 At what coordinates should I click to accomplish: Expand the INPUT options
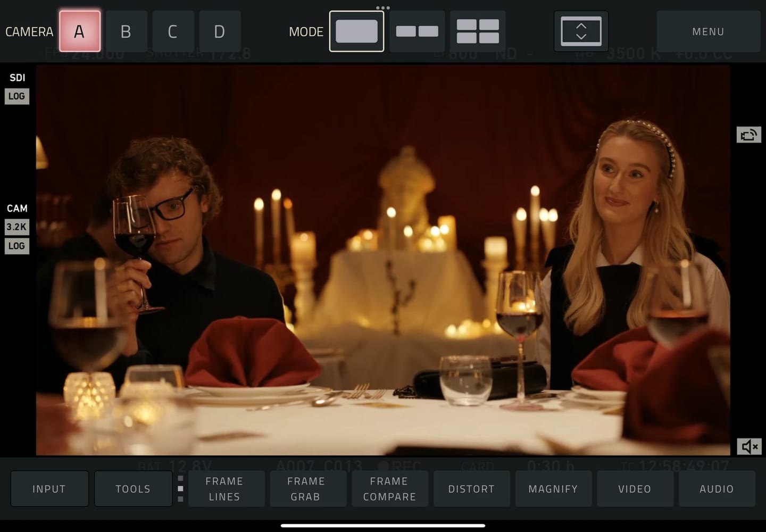click(x=49, y=488)
